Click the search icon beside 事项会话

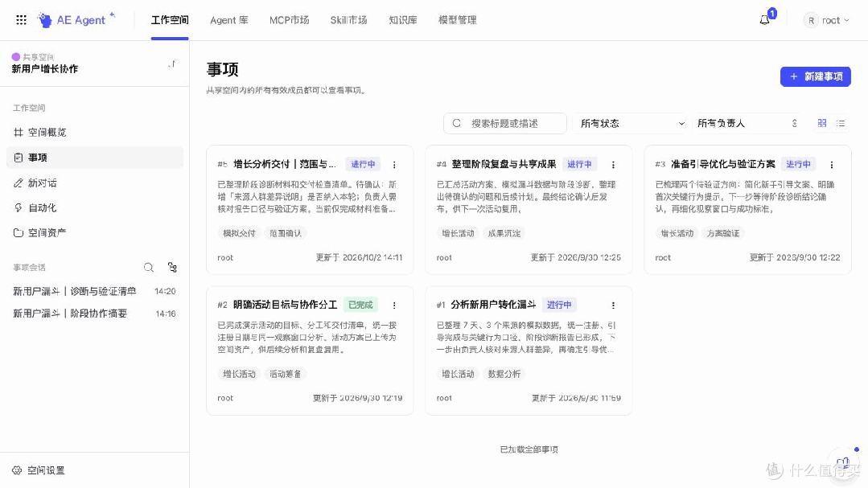click(x=148, y=268)
